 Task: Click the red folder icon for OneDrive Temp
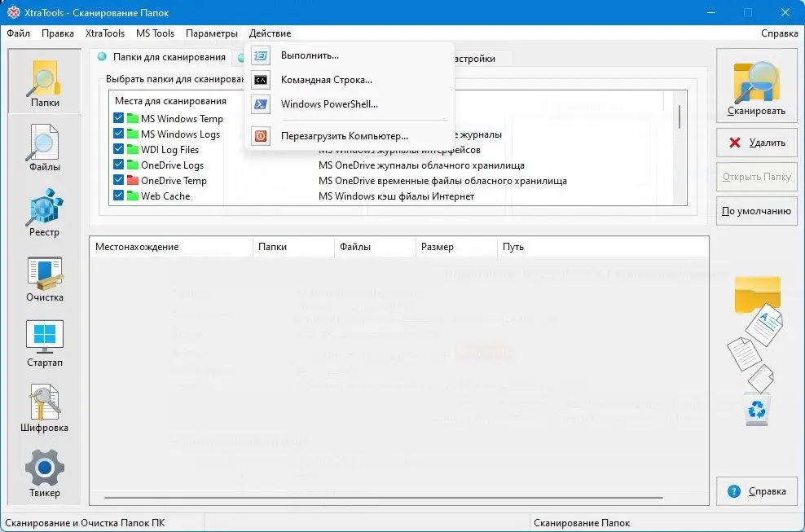pos(133,180)
